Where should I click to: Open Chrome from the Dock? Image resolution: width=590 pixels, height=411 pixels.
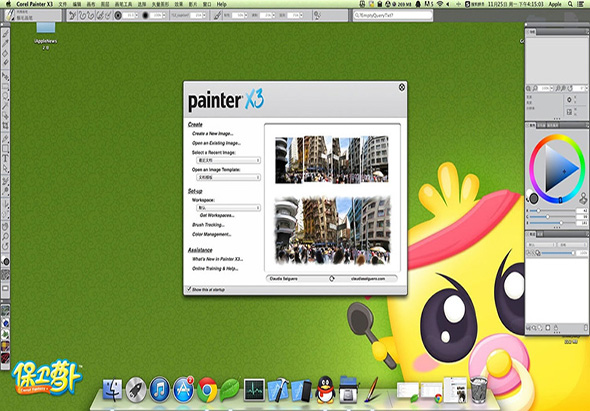point(207,390)
